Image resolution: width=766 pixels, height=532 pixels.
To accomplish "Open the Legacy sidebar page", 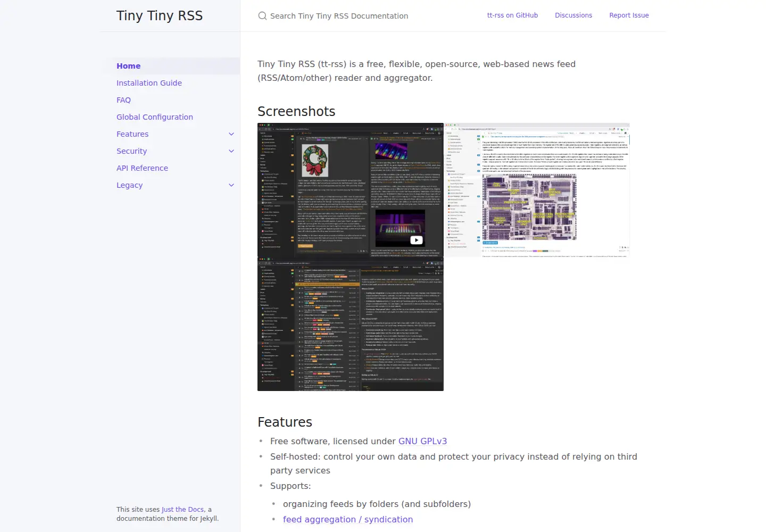I will click(x=129, y=185).
